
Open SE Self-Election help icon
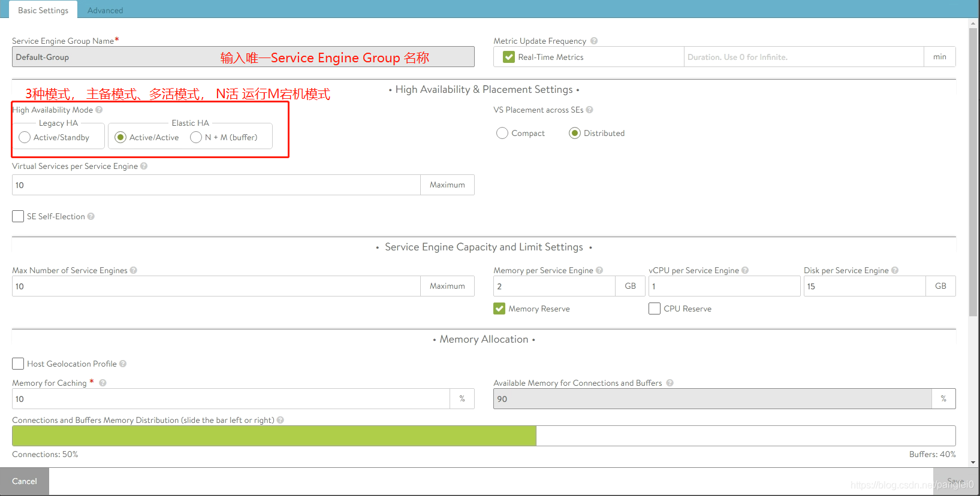(x=91, y=216)
